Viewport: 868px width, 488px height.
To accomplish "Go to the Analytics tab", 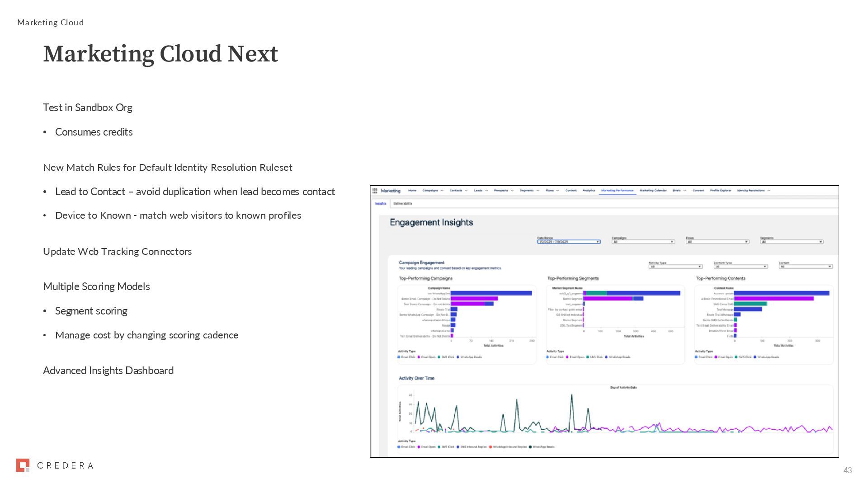I will (x=589, y=191).
